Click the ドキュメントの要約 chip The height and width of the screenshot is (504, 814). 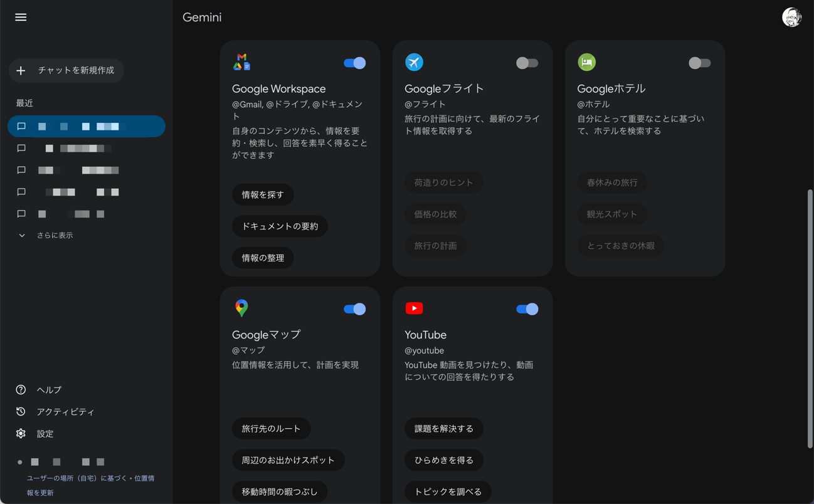pyautogui.click(x=280, y=226)
